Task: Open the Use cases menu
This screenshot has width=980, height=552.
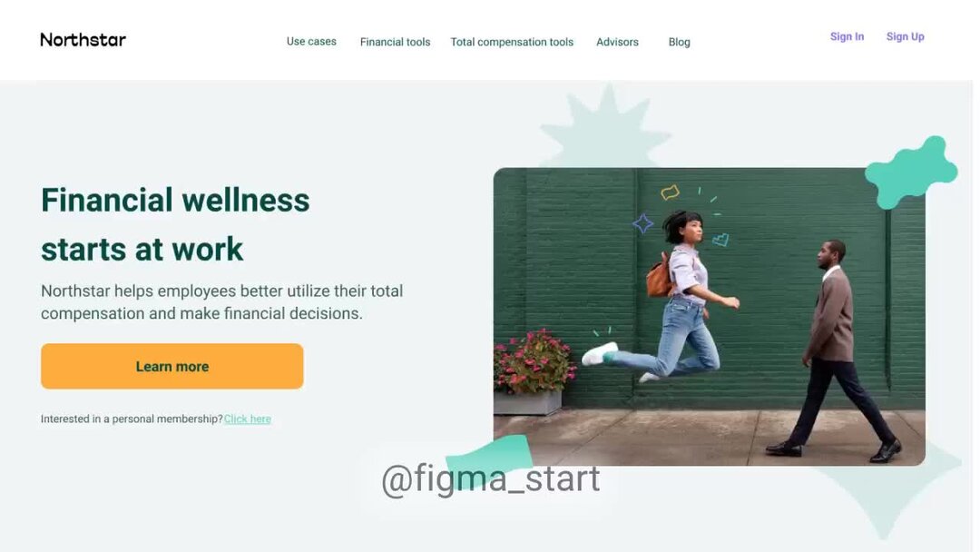Action: tap(311, 41)
